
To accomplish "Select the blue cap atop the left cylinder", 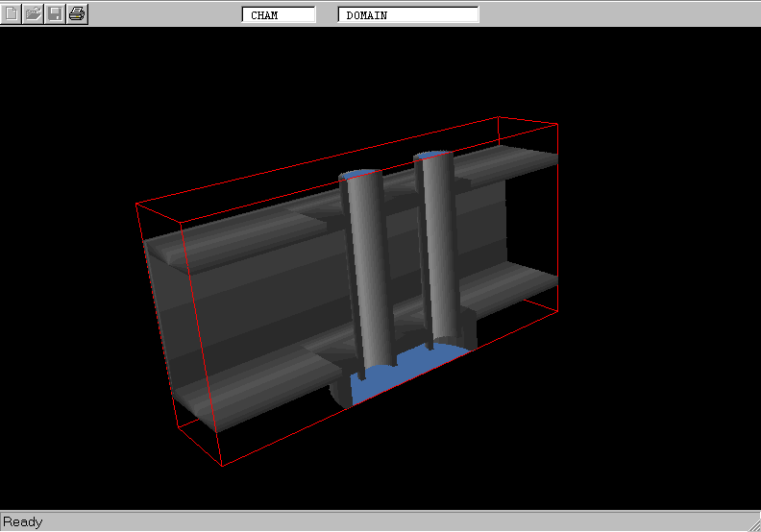I will coord(357,175).
